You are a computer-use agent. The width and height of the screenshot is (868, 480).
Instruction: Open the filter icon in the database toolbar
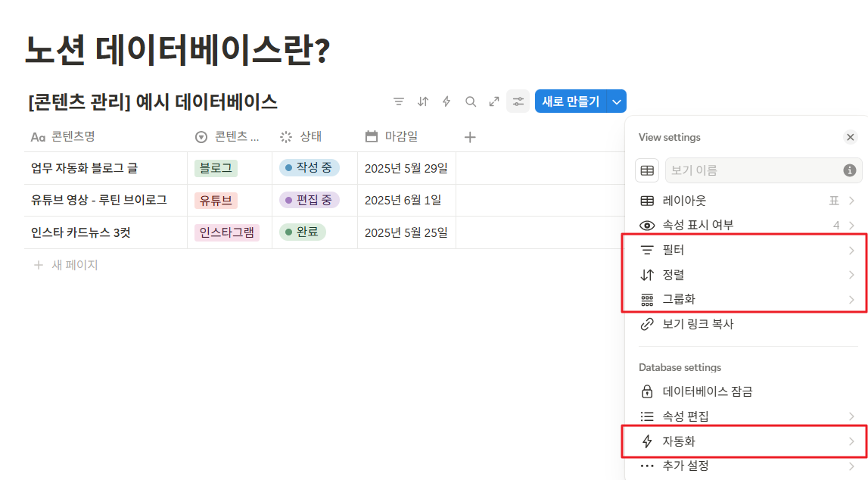coord(399,101)
